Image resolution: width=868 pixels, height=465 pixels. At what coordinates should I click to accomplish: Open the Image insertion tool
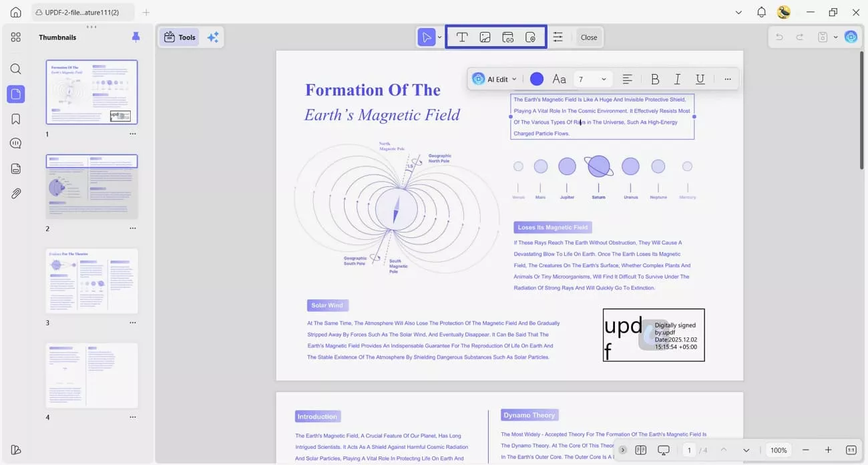tap(485, 37)
